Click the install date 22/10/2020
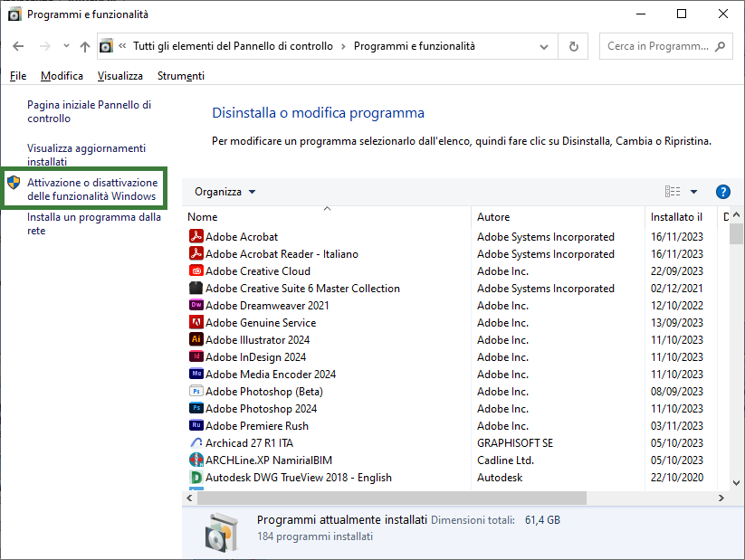The width and height of the screenshot is (745, 560). 677,478
